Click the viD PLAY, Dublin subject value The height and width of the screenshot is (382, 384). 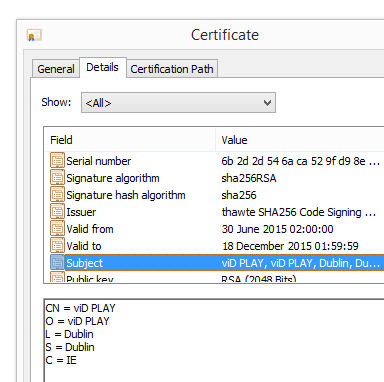(x=300, y=263)
